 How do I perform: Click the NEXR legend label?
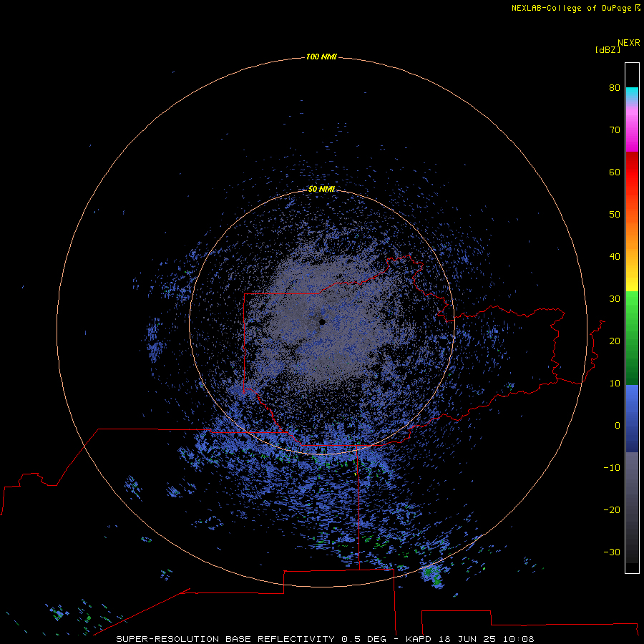pyautogui.click(x=629, y=43)
